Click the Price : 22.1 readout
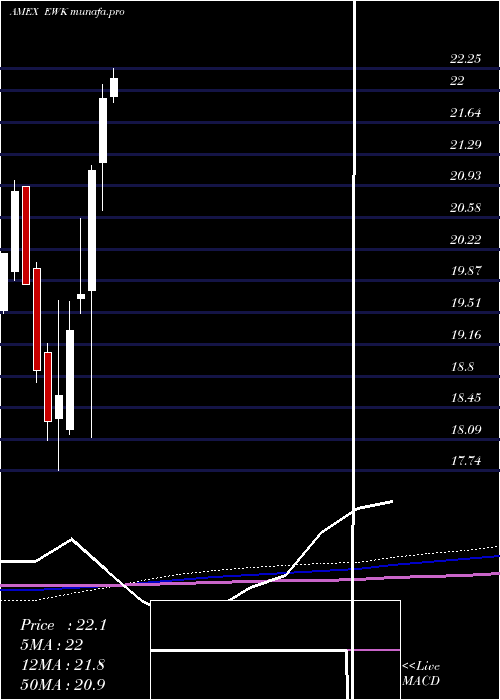The image size is (500, 700). 63,625
